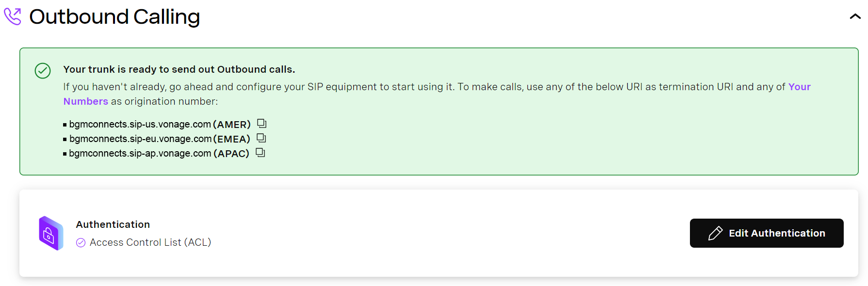The image size is (868, 286).
Task: Select the bgmconnects.sip-us.vonage.com URI text
Action: coord(140,125)
